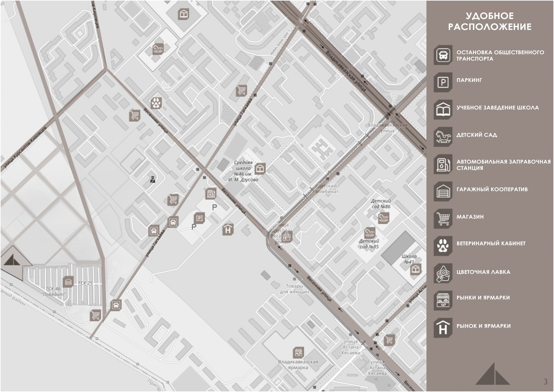Select the garage marker near ГСК-25

click(x=68, y=282)
